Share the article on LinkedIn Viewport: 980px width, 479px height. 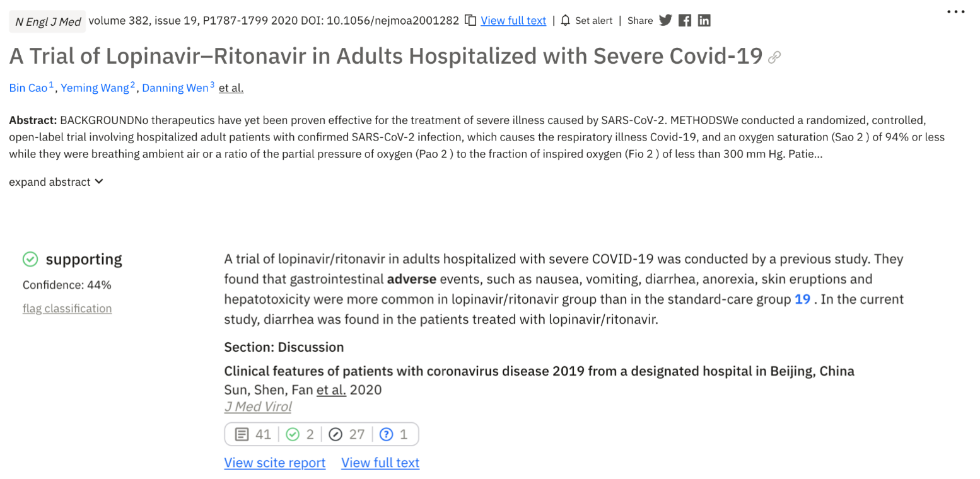coord(704,20)
